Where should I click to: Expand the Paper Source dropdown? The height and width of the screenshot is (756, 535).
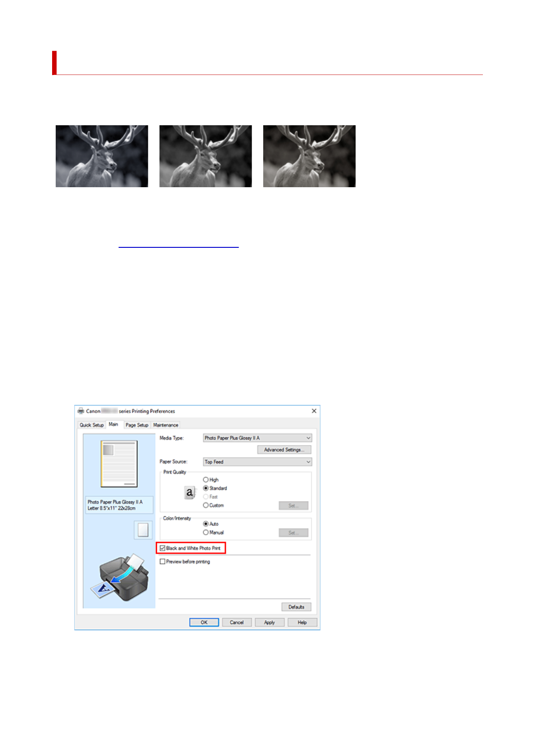tap(257, 462)
